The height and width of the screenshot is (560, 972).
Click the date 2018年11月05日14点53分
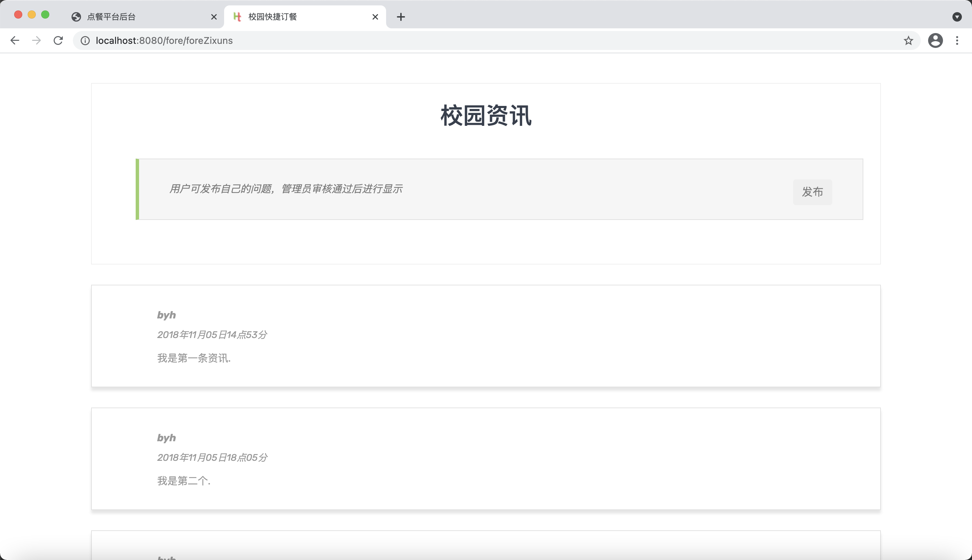pos(212,335)
